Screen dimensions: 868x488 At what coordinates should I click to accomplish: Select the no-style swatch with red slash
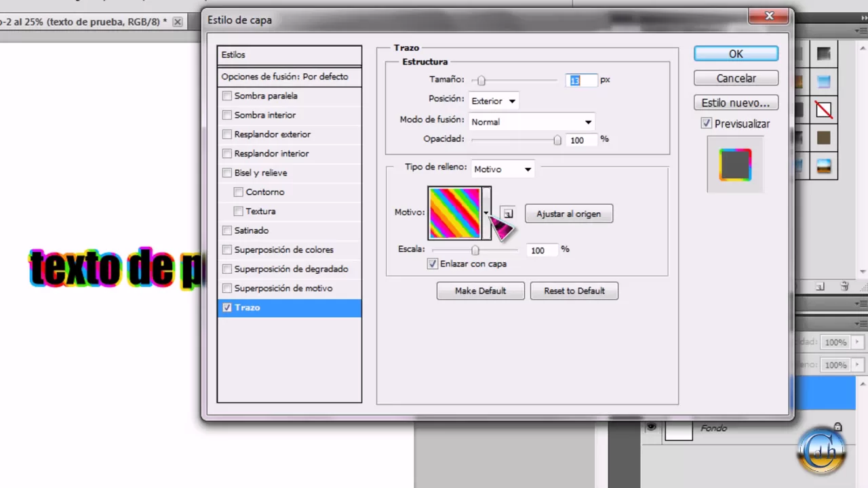823,109
